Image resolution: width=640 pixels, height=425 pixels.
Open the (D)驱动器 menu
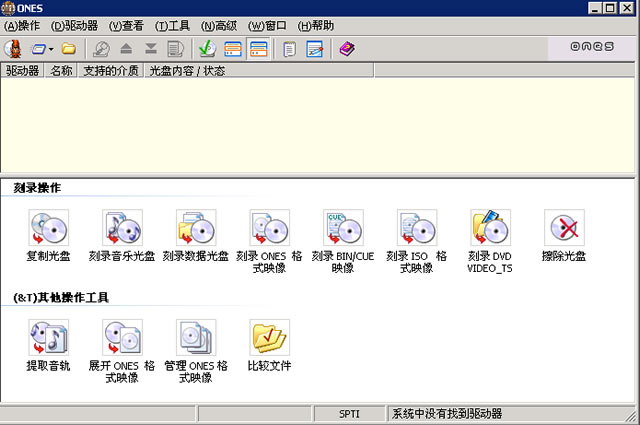(74, 26)
